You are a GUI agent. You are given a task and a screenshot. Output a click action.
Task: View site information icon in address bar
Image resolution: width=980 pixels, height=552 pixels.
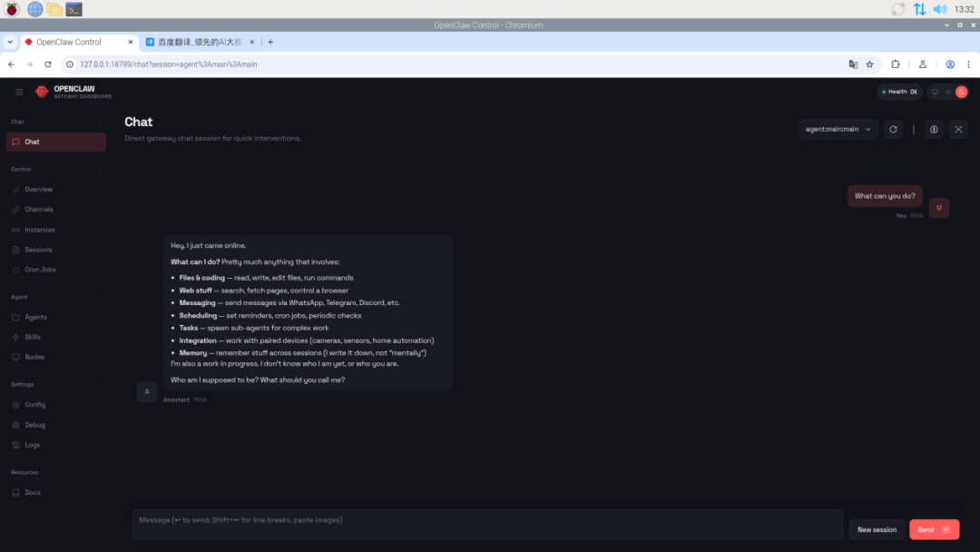(x=70, y=64)
